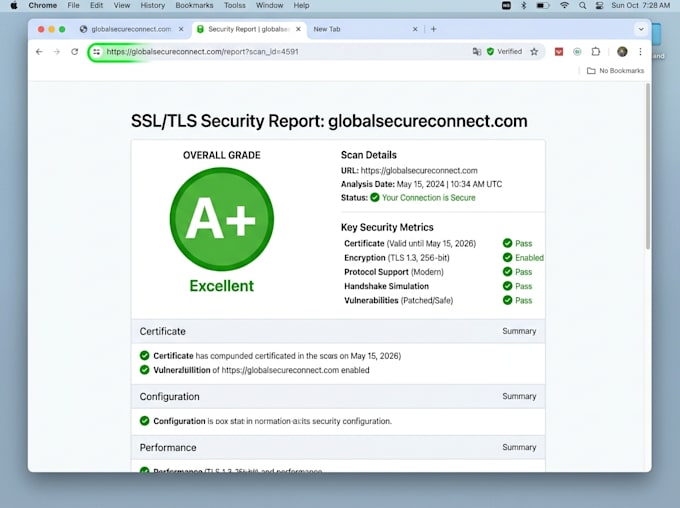Click the Chrome app menu
This screenshot has height=508, width=680.
[42, 6]
